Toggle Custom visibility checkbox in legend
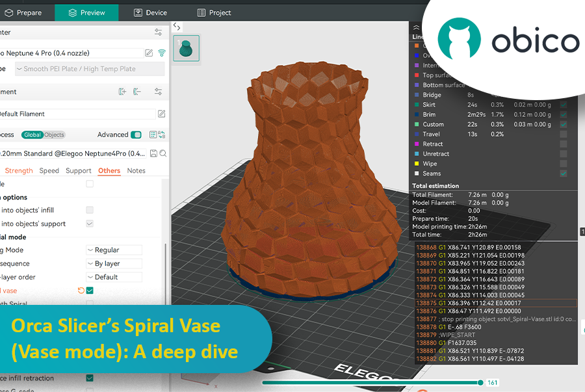The width and height of the screenshot is (585, 392). 564,124
